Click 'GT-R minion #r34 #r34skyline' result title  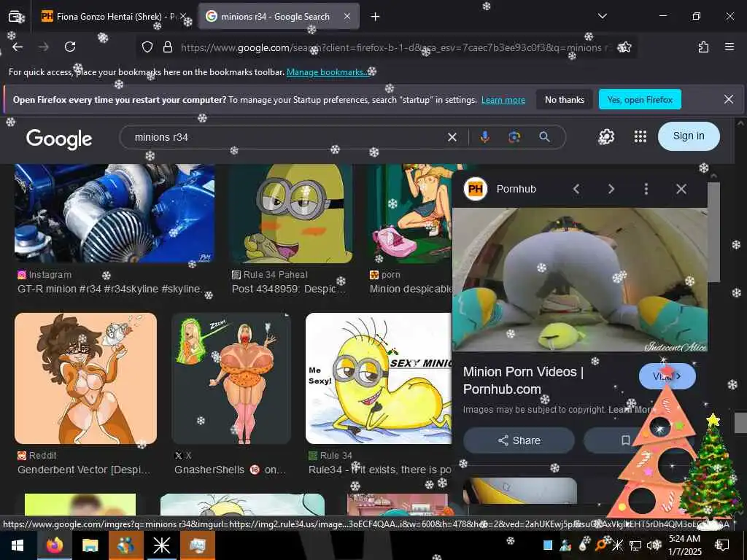(111, 289)
